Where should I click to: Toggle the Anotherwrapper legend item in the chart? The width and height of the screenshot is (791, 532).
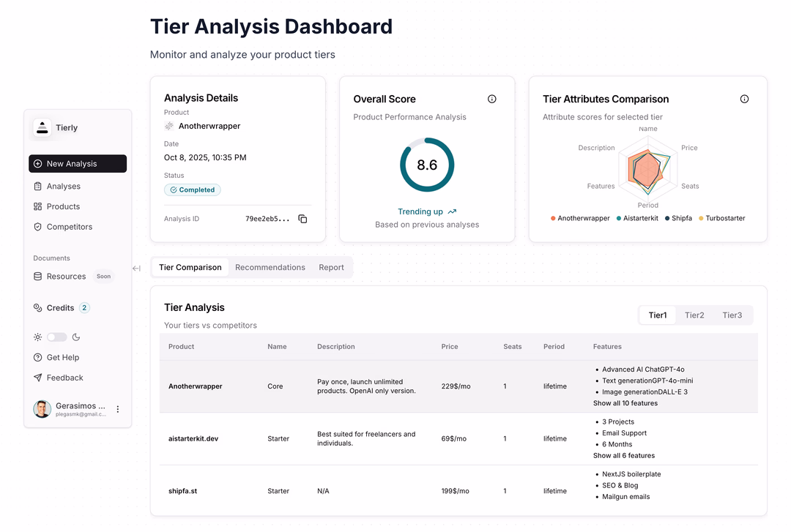click(580, 218)
